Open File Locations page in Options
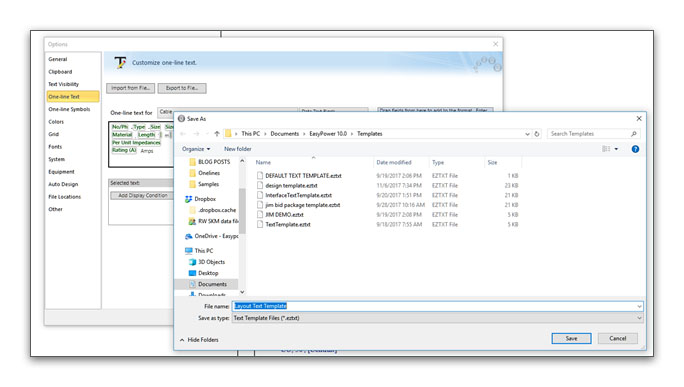Viewport: 684px width, 387px height. [64, 197]
